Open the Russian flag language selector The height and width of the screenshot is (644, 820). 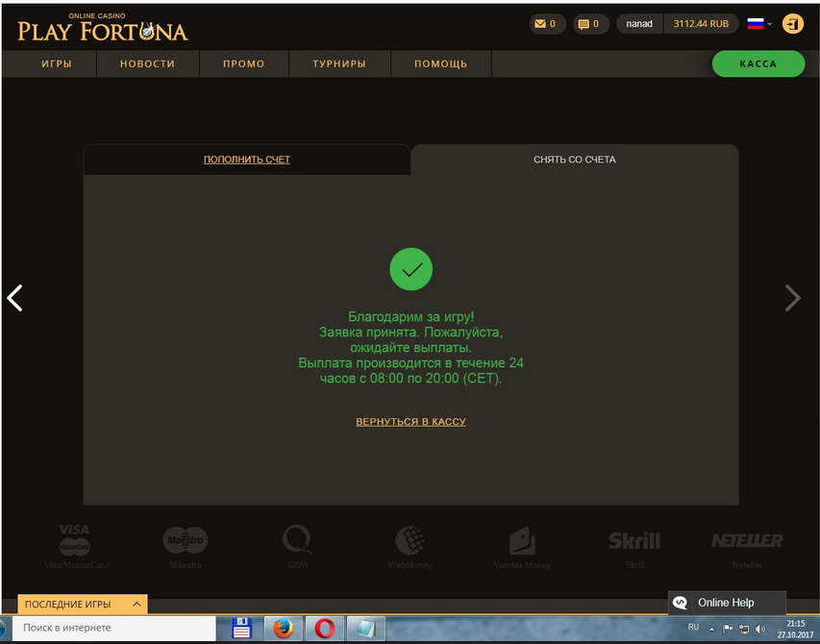[758, 24]
